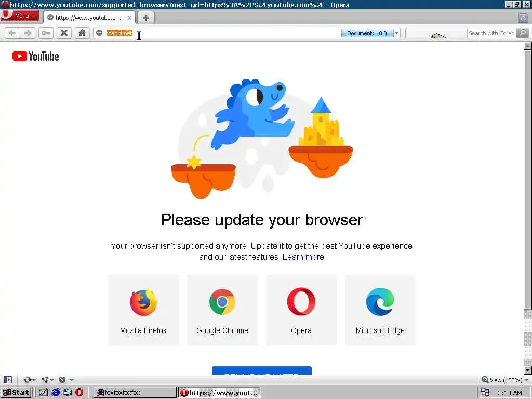The width and height of the screenshot is (532, 399).
Task: Launch Internet Explorer from quick launch
Action: [56, 393]
